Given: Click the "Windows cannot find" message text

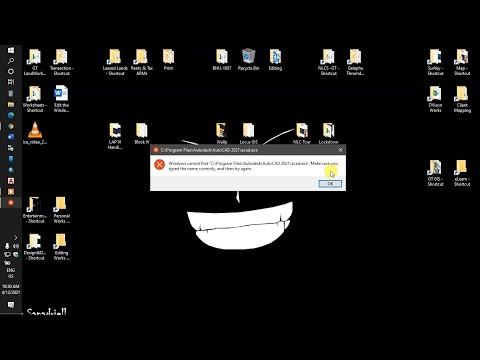Looking at the screenshot, I should [x=253, y=166].
